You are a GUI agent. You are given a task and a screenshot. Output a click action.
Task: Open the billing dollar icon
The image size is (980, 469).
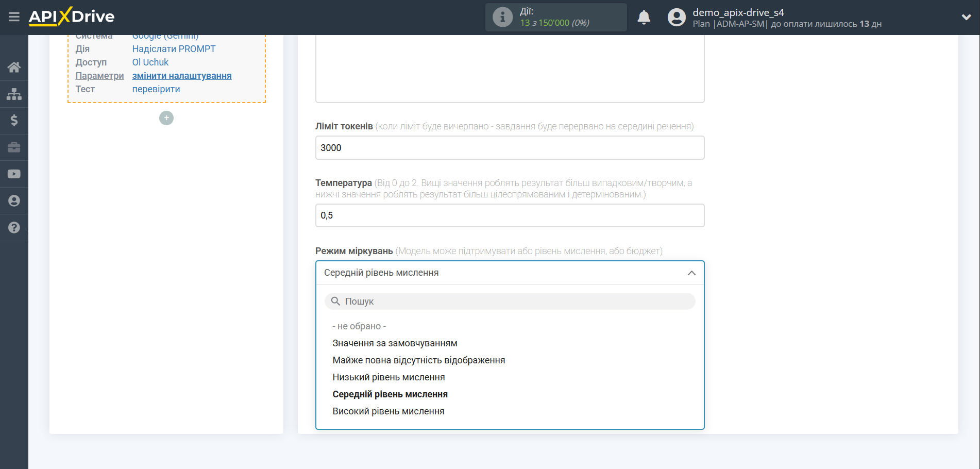pyautogui.click(x=14, y=121)
